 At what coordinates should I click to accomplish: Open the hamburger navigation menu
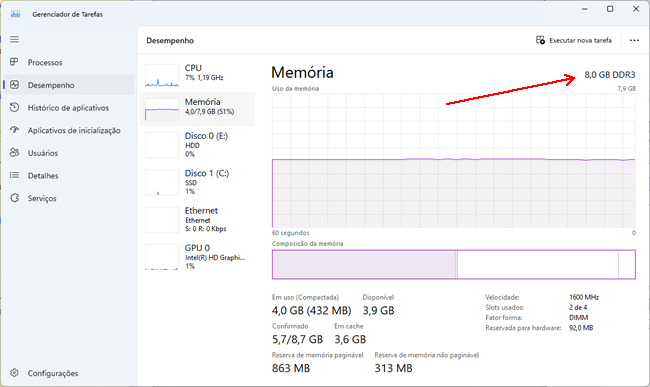click(x=15, y=39)
